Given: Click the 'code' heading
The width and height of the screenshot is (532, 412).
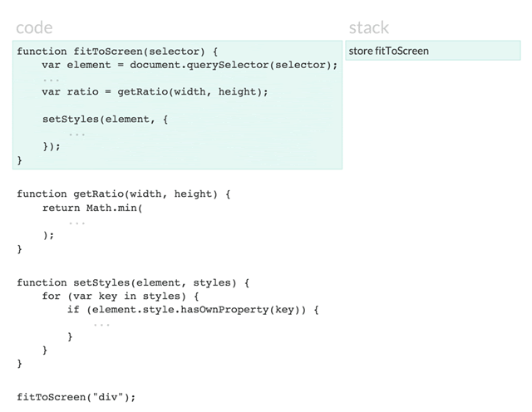Looking at the screenshot, I should (34, 27).
